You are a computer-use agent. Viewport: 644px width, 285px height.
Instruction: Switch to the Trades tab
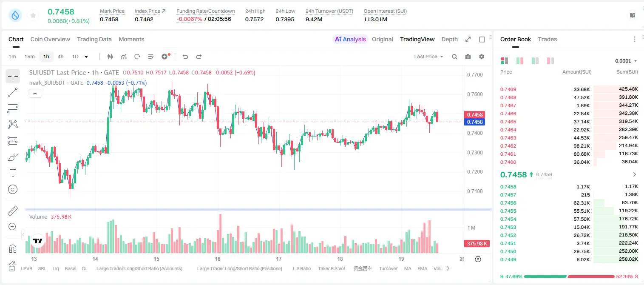(547, 39)
